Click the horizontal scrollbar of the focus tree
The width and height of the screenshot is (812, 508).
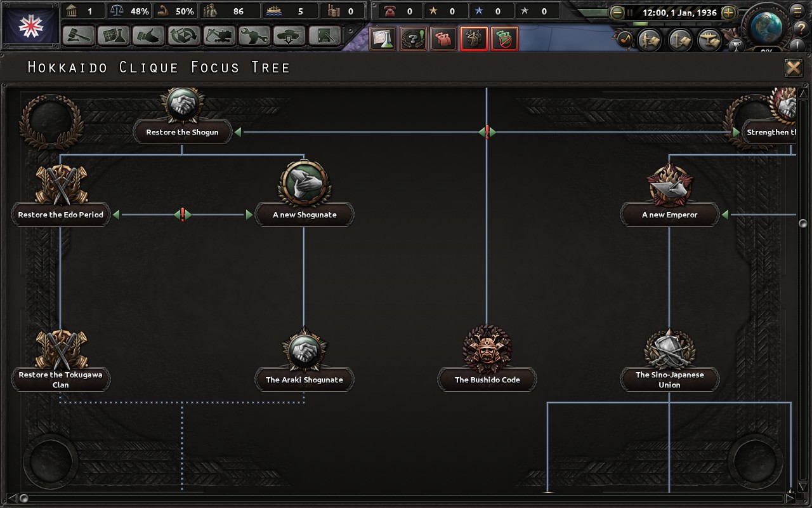pos(405,498)
